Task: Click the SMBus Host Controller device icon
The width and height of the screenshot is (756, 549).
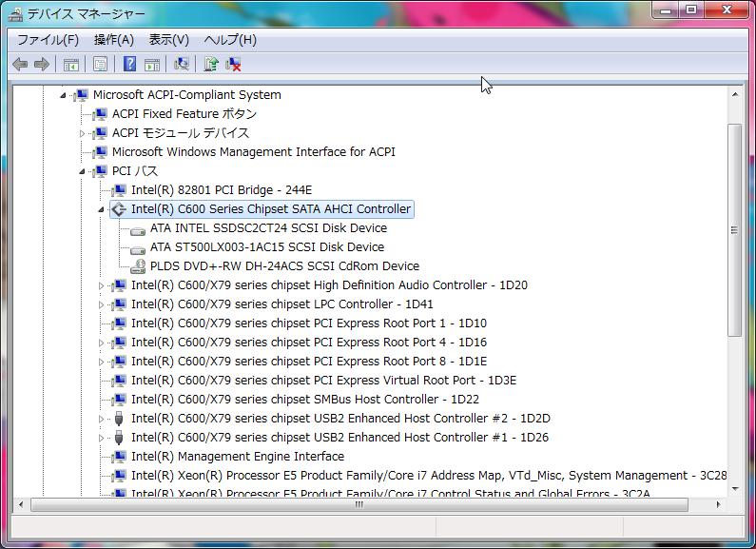Action: [x=119, y=400]
